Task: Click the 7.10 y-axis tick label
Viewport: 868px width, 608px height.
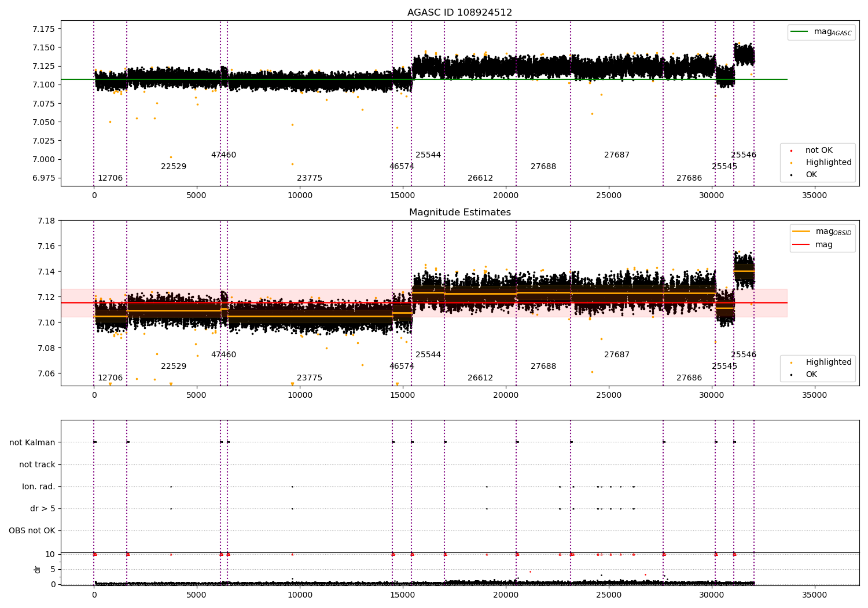Action: click(46, 323)
